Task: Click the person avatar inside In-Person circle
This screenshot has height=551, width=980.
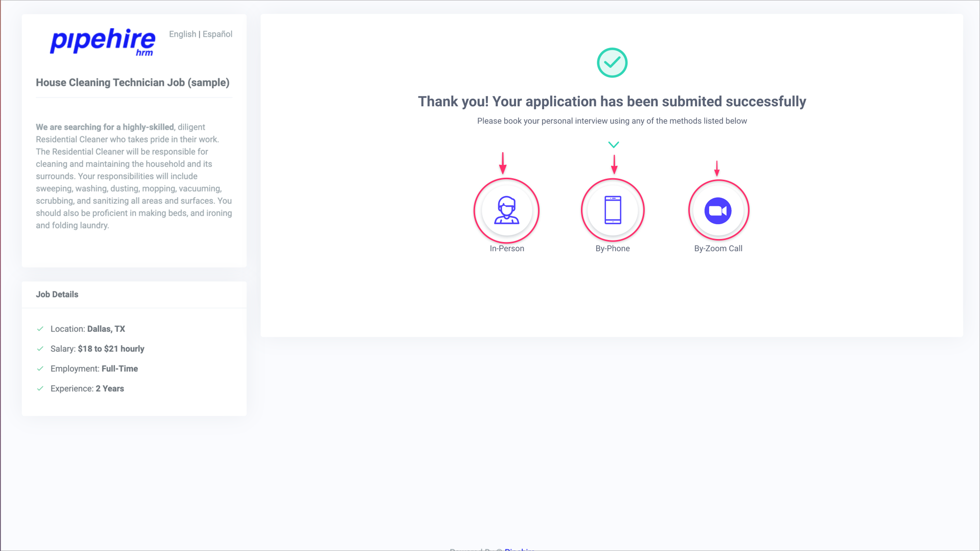Action: click(x=506, y=210)
